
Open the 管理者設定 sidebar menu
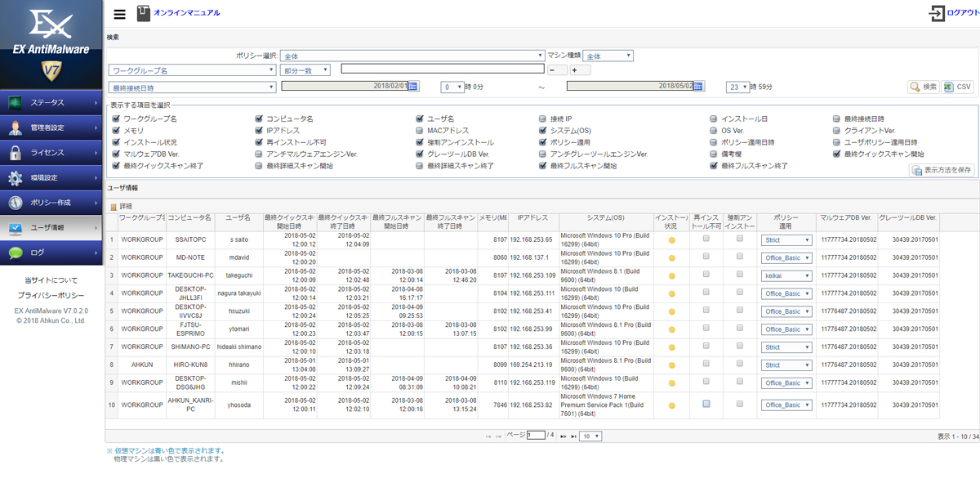click(51, 127)
